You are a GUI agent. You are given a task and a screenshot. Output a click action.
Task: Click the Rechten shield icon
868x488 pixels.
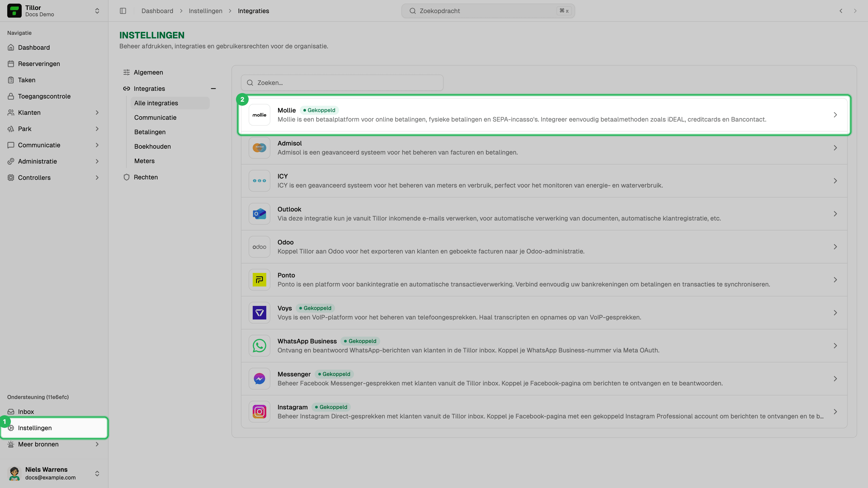[x=126, y=177]
